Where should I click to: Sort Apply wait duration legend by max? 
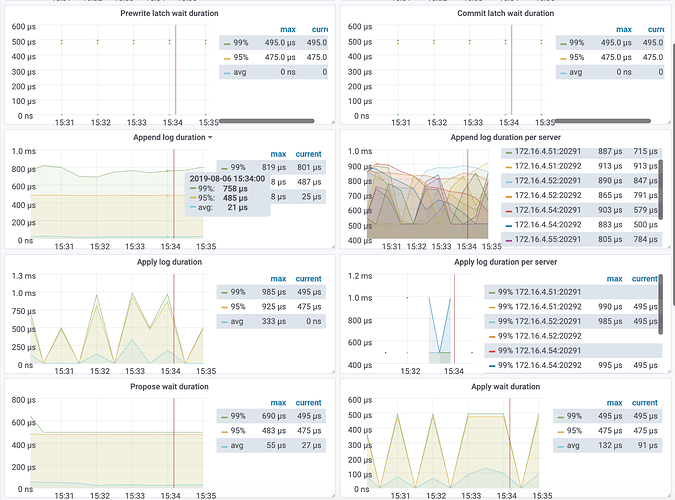pos(614,403)
